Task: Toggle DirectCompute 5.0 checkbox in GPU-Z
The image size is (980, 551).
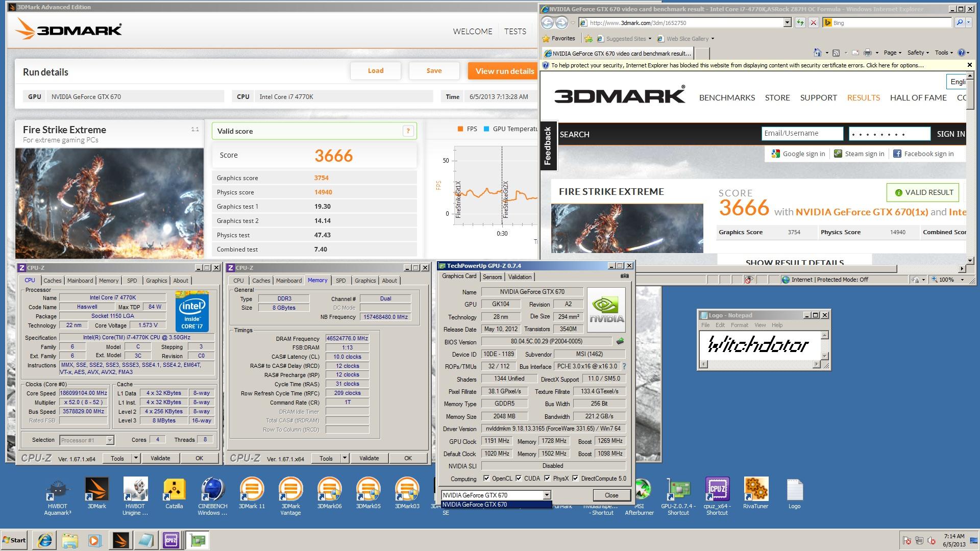Action: click(575, 479)
